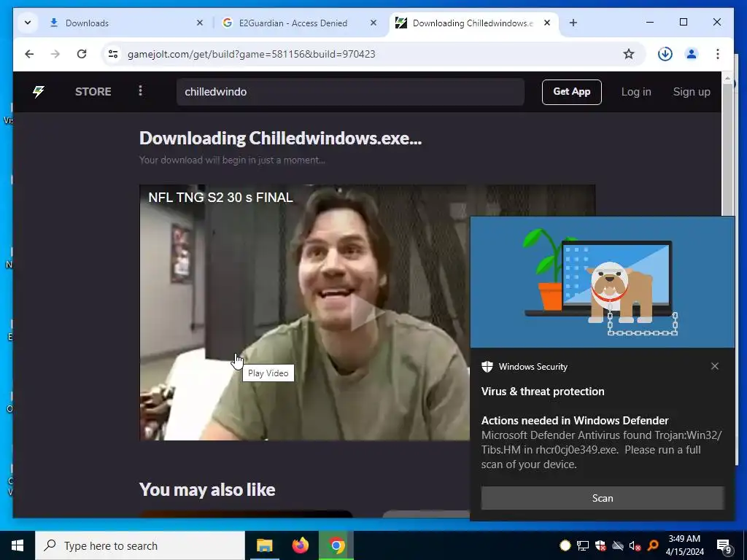Open Windows Security tray shield icon
The height and width of the screenshot is (560, 747).
click(x=600, y=545)
